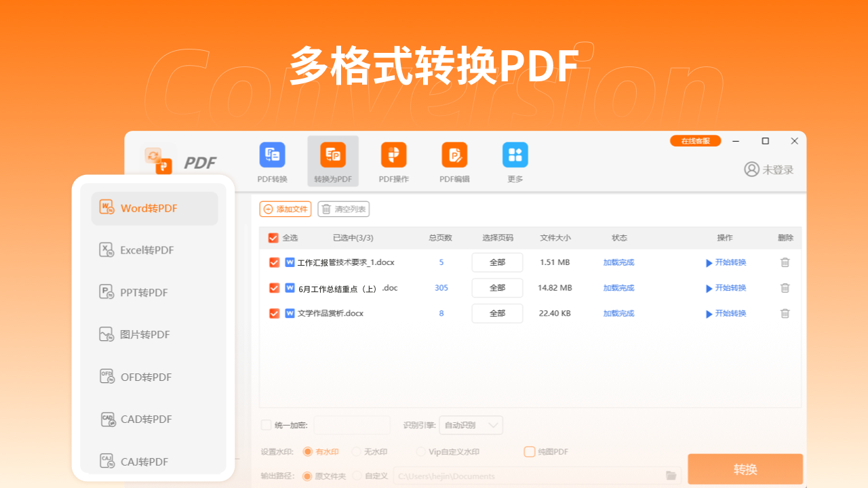Toggle the 全选 checkbox
868x488 pixels.
point(274,238)
